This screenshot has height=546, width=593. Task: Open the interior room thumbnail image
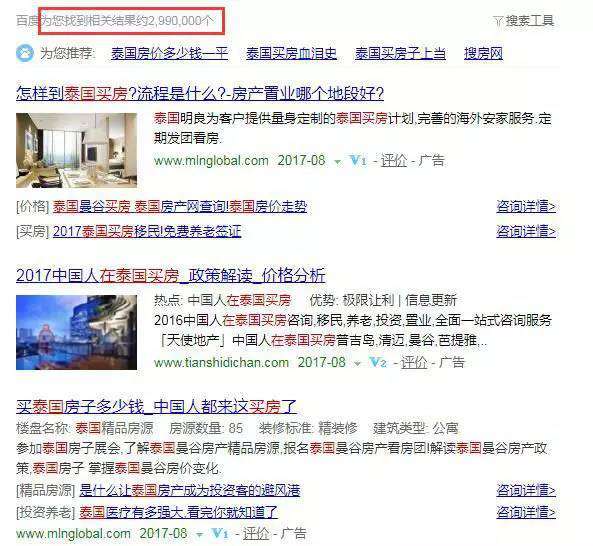[x=76, y=150]
